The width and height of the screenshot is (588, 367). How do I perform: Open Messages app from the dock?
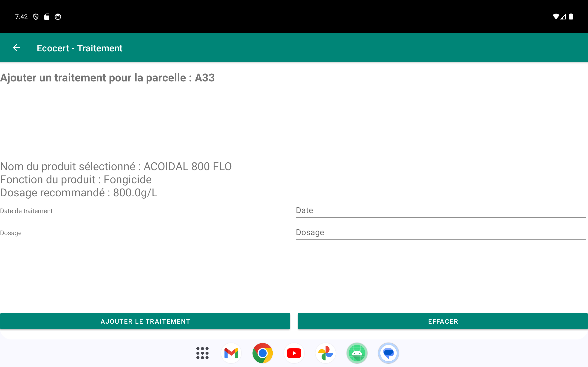click(x=388, y=353)
